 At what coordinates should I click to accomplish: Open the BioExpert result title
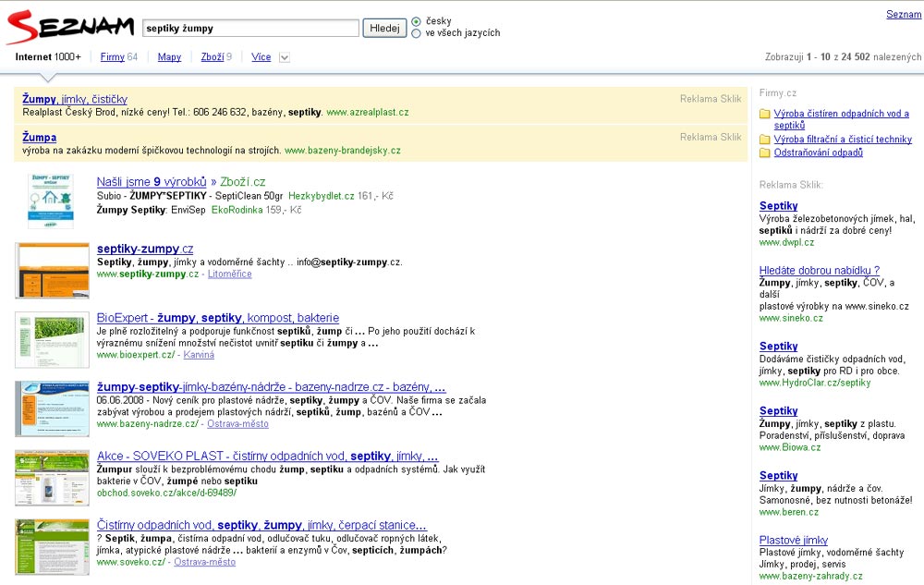pos(218,318)
